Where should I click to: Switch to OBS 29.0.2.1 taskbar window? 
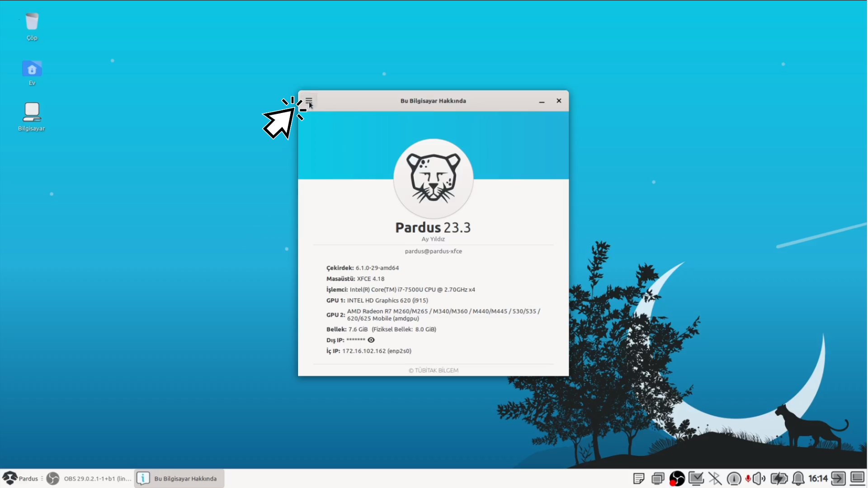point(90,479)
